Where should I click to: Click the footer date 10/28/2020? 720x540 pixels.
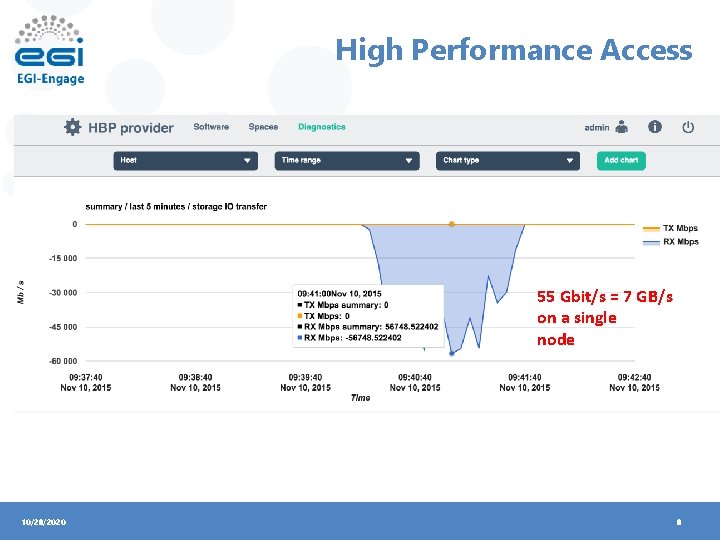pyautogui.click(x=44, y=522)
